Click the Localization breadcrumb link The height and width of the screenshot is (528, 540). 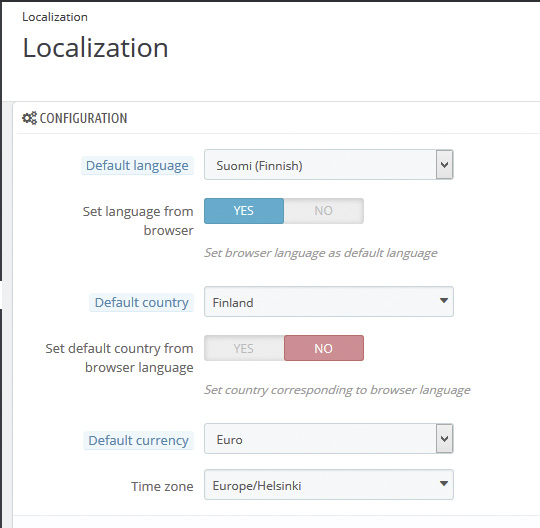[x=55, y=17]
